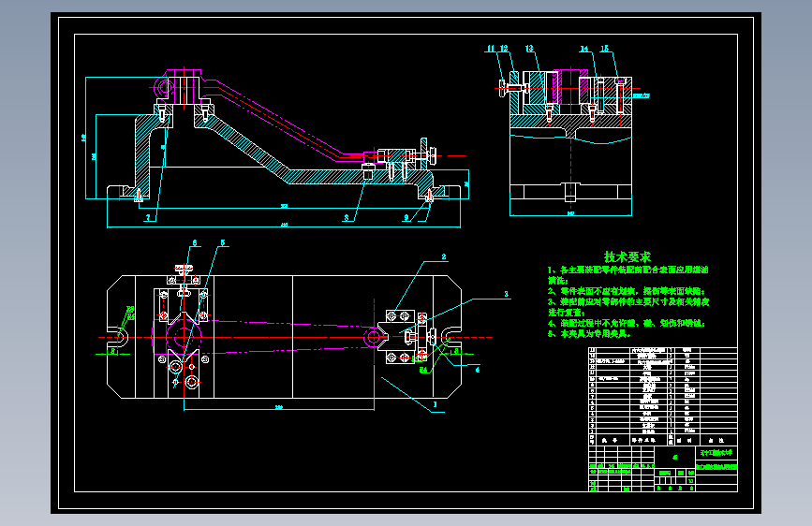This screenshot has height=526, width=812.
Task: Click part balloon number 12 in side view
Action: 504,49
